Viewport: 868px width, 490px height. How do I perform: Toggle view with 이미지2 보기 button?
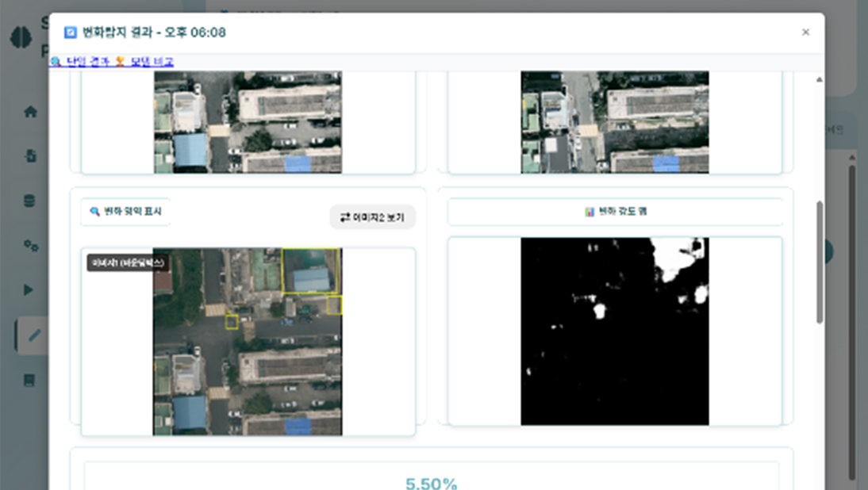pyautogui.click(x=372, y=217)
